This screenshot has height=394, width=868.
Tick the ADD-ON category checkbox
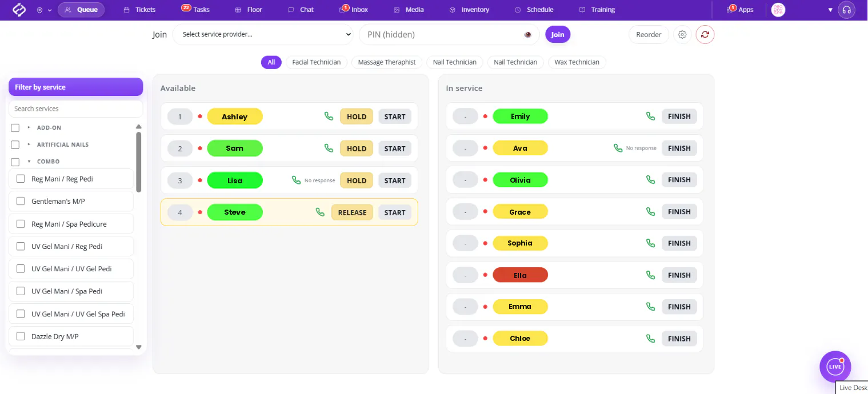click(15, 128)
